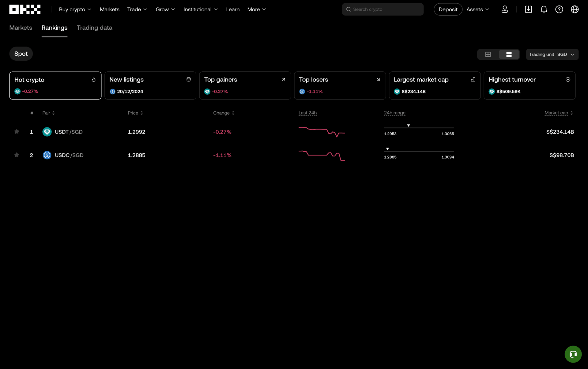Favorite the USDC/SGD pair star
588x369 pixels.
(17, 155)
